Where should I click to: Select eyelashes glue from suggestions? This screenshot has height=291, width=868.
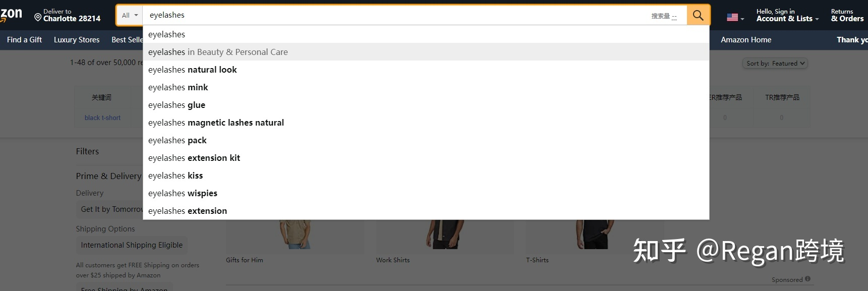pyautogui.click(x=177, y=105)
